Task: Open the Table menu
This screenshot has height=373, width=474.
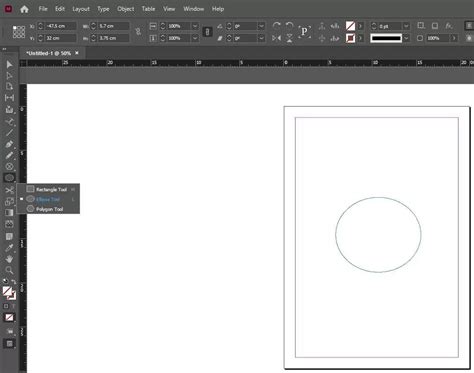Action: click(x=148, y=9)
